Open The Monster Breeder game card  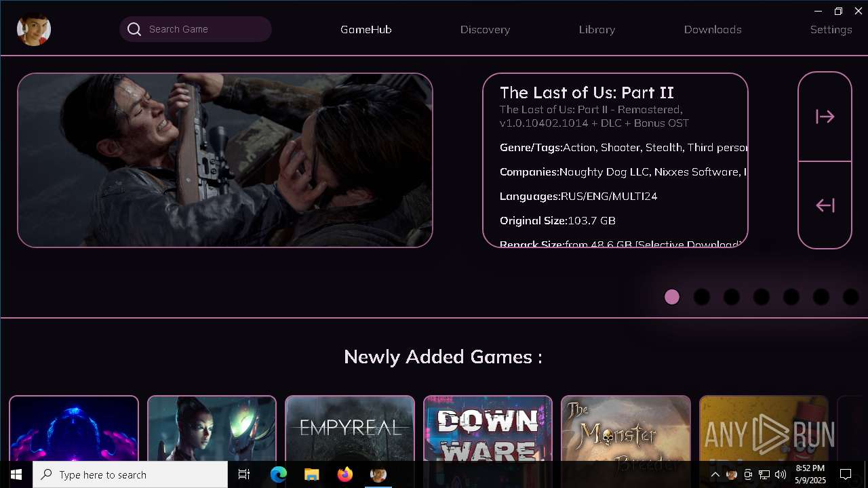tap(626, 428)
